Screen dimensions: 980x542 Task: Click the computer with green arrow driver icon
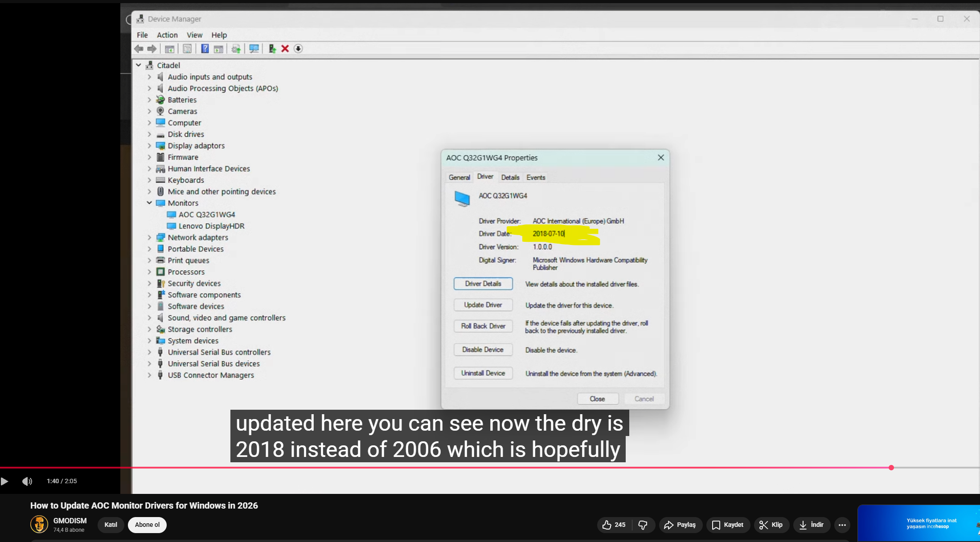(272, 49)
